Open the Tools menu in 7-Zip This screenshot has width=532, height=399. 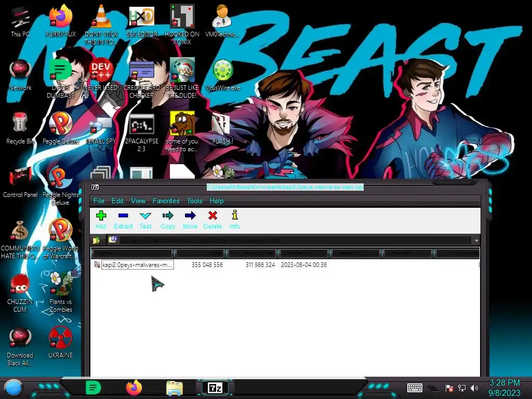point(194,201)
